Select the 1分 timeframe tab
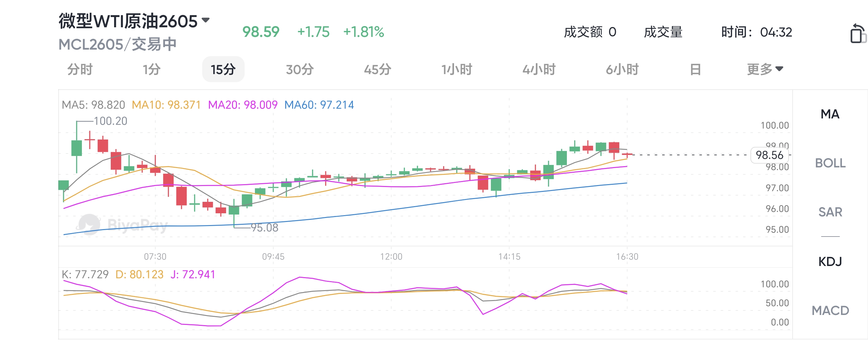868x350 pixels. tap(152, 69)
